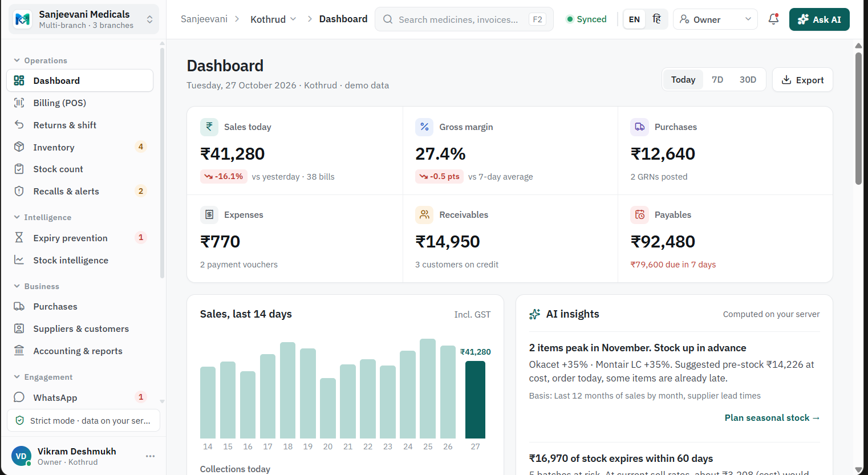This screenshot has width=868, height=475.
Task: Open Billing (POS) in sidebar
Action: [x=80, y=103]
